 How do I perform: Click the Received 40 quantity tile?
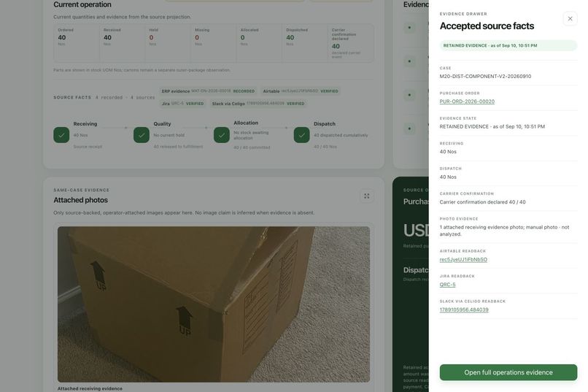coord(123,42)
